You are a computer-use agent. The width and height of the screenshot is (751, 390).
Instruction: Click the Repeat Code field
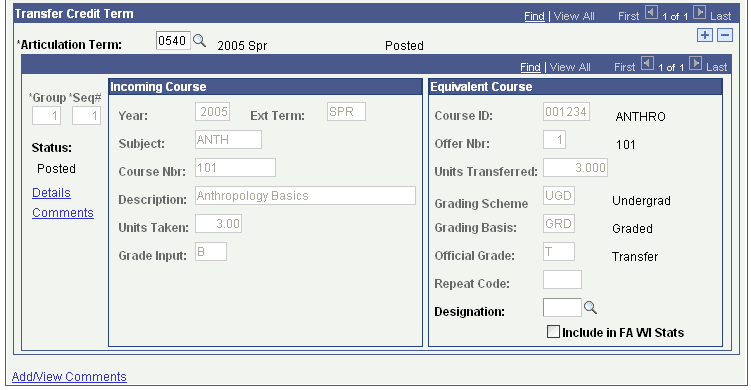562,279
